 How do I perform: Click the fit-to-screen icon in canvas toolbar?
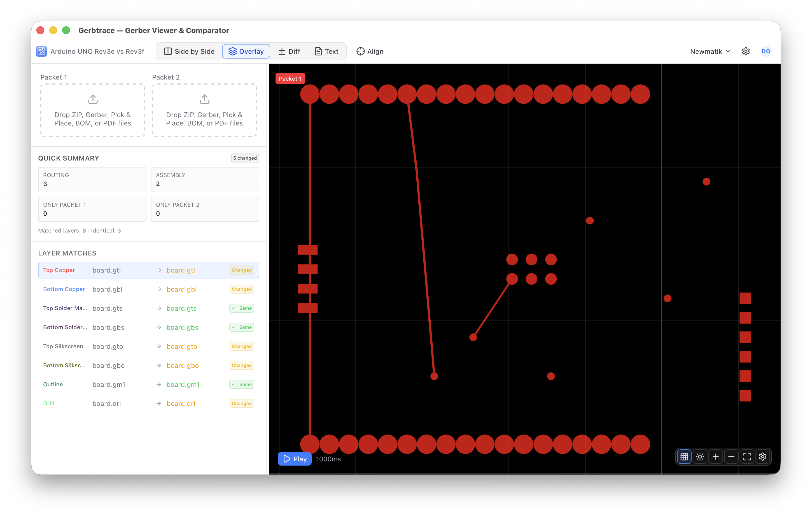point(747,457)
